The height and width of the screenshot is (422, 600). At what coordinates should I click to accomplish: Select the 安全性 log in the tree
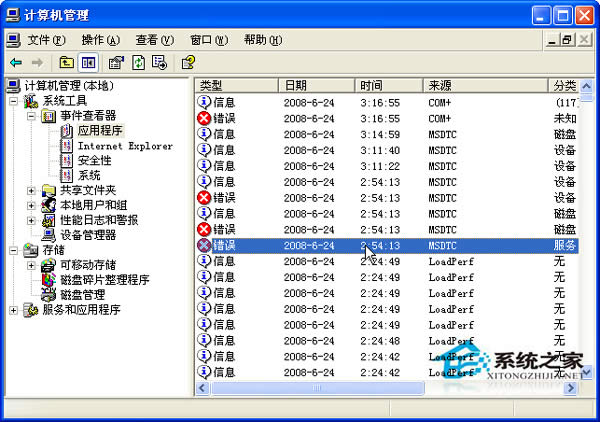[x=94, y=160]
